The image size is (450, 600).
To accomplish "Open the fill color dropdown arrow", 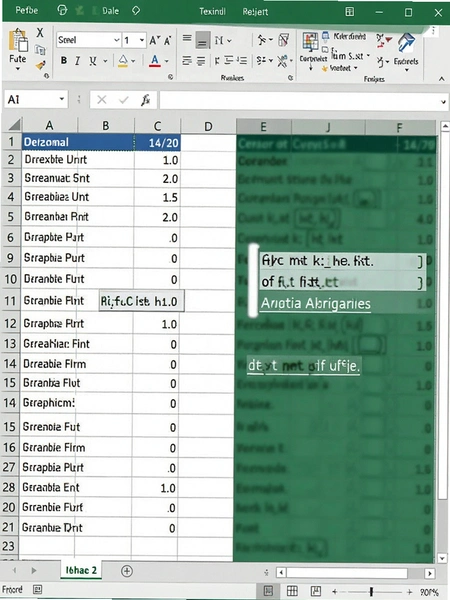I will (133, 61).
